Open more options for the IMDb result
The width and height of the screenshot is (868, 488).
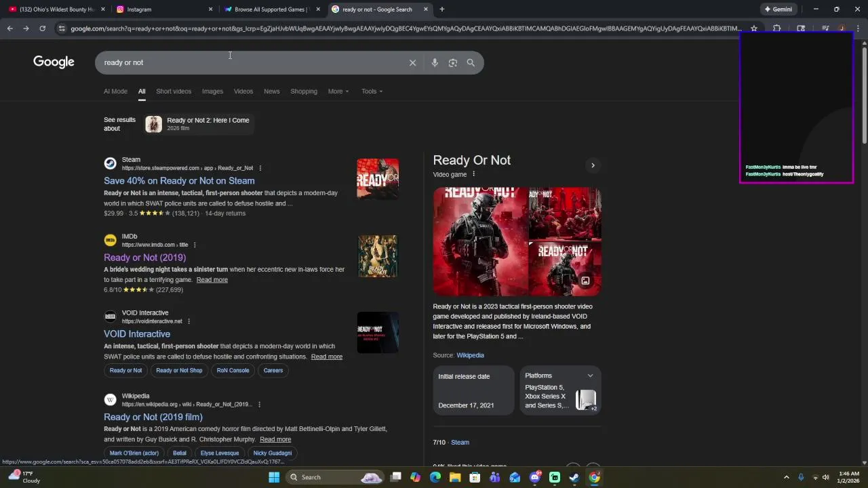click(x=195, y=245)
